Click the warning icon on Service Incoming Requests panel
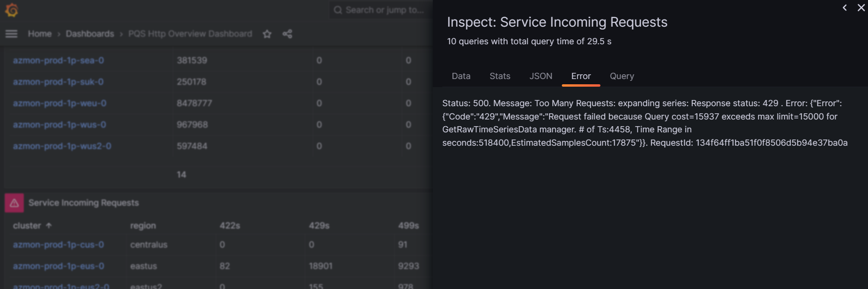The width and height of the screenshot is (868, 289). pos(14,202)
